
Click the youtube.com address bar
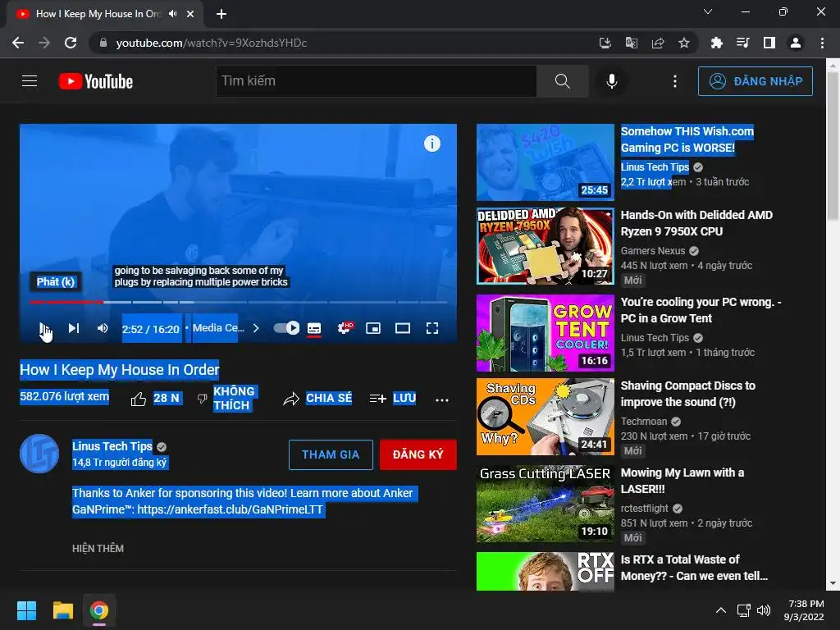[343, 43]
